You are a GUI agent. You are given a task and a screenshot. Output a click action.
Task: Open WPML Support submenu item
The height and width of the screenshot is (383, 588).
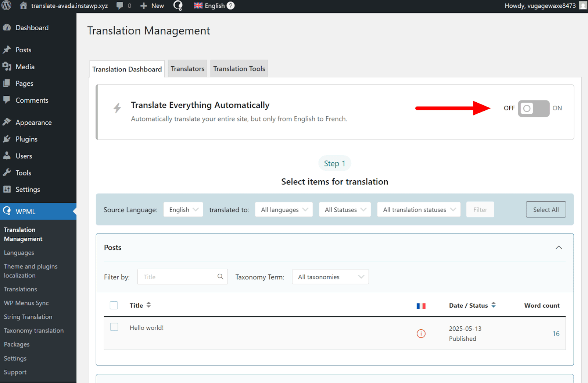(15, 372)
